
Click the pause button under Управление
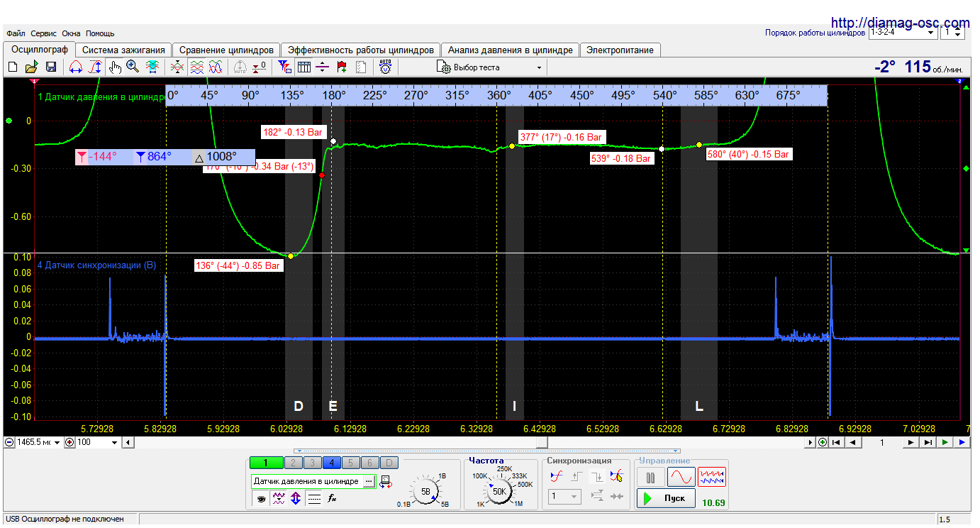(x=650, y=477)
